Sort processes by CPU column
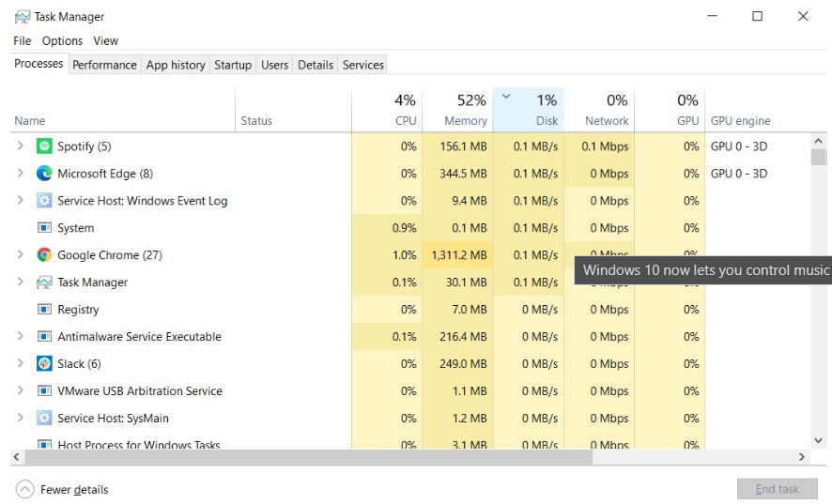The height and width of the screenshot is (504, 832). (x=387, y=111)
